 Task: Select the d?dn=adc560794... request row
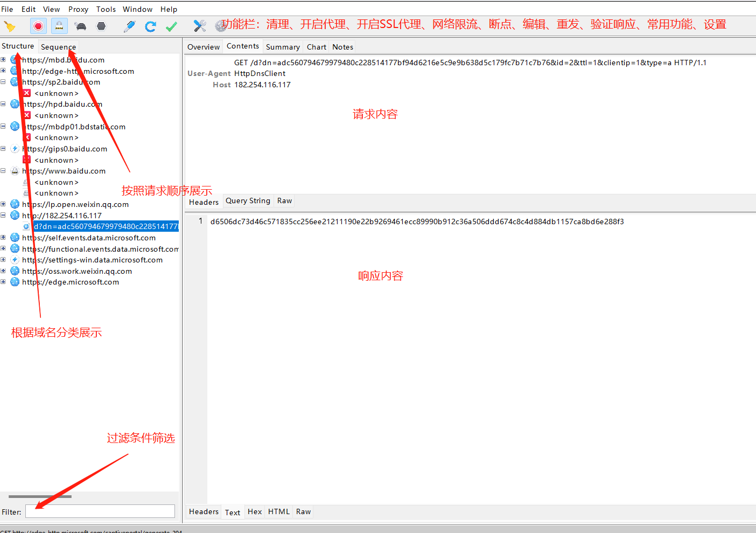point(106,226)
